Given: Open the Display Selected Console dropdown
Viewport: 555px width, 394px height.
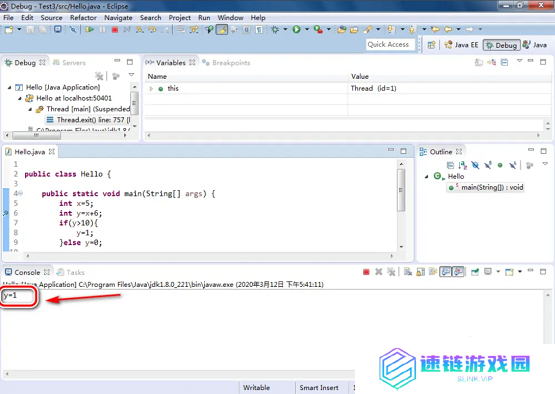Looking at the screenshot, I should pyautogui.click(x=498, y=272).
